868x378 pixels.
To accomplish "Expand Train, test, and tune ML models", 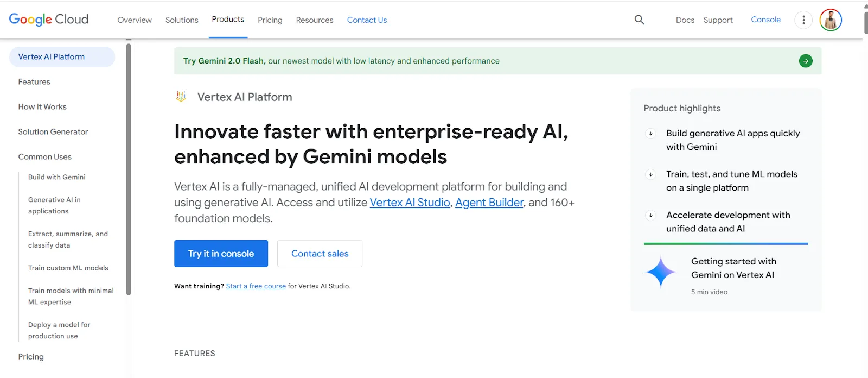I will point(650,174).
